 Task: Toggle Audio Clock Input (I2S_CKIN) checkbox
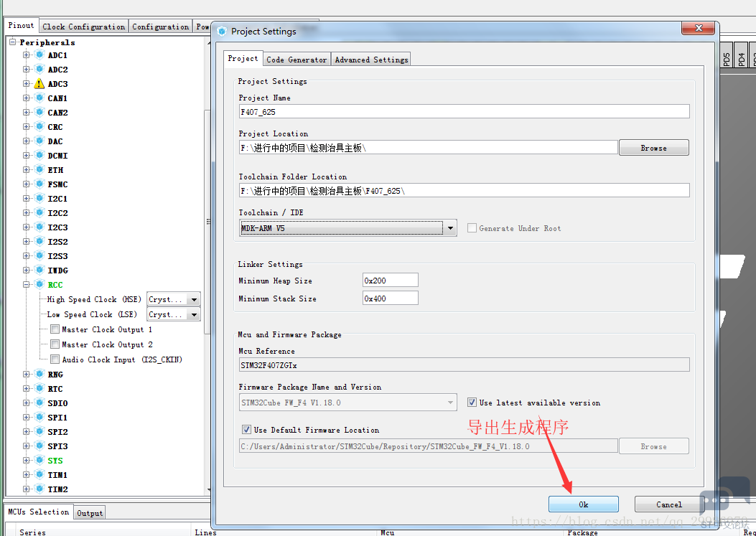55,359
